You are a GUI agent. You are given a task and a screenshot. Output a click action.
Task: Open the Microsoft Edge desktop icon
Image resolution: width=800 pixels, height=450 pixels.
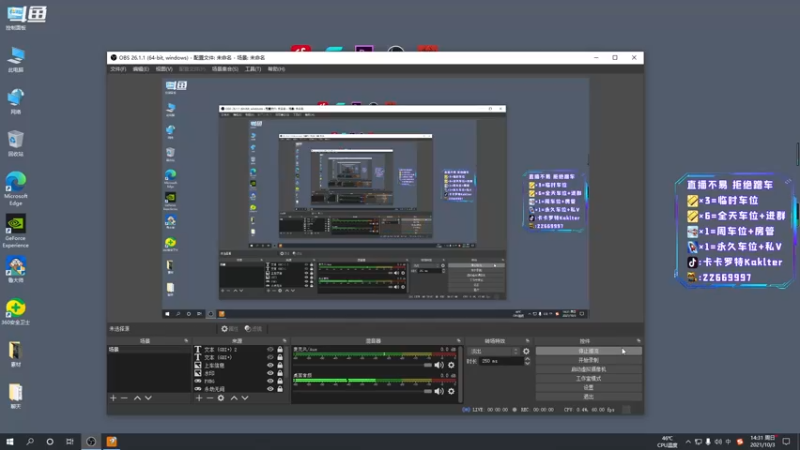click(16, 188)
